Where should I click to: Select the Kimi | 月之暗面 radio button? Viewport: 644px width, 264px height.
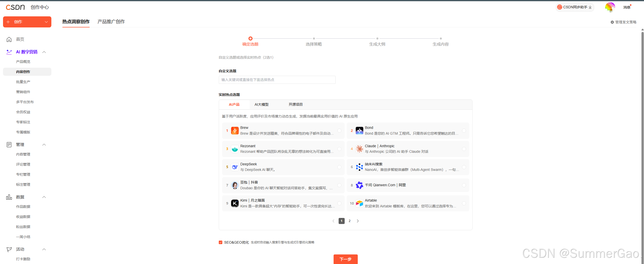(339, 203)
